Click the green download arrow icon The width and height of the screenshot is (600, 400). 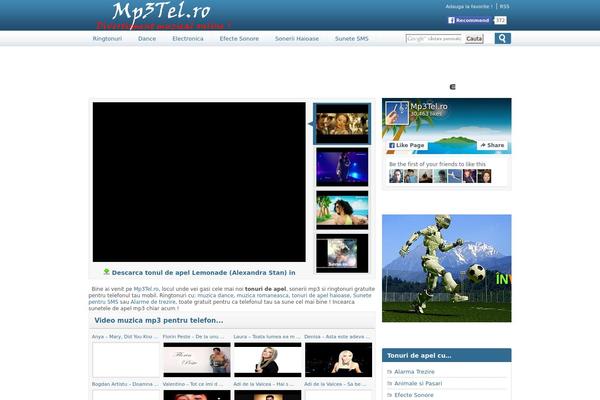[106, 272]
